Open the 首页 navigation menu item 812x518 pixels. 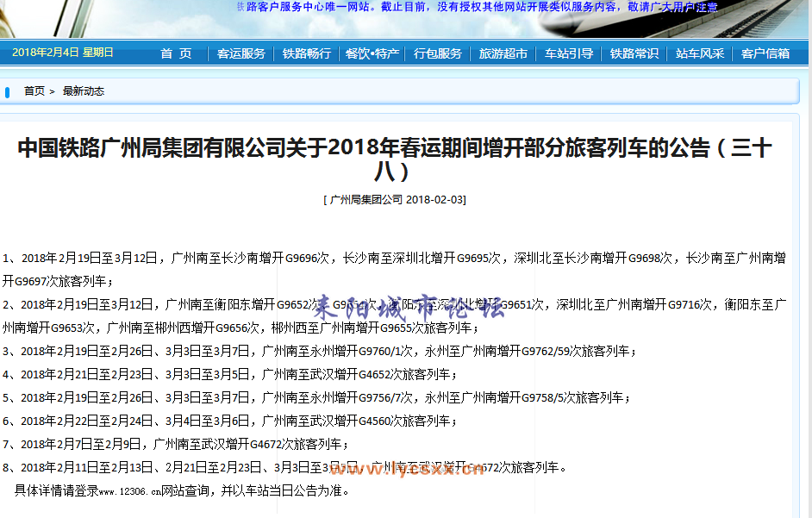(x=176, y=53)
